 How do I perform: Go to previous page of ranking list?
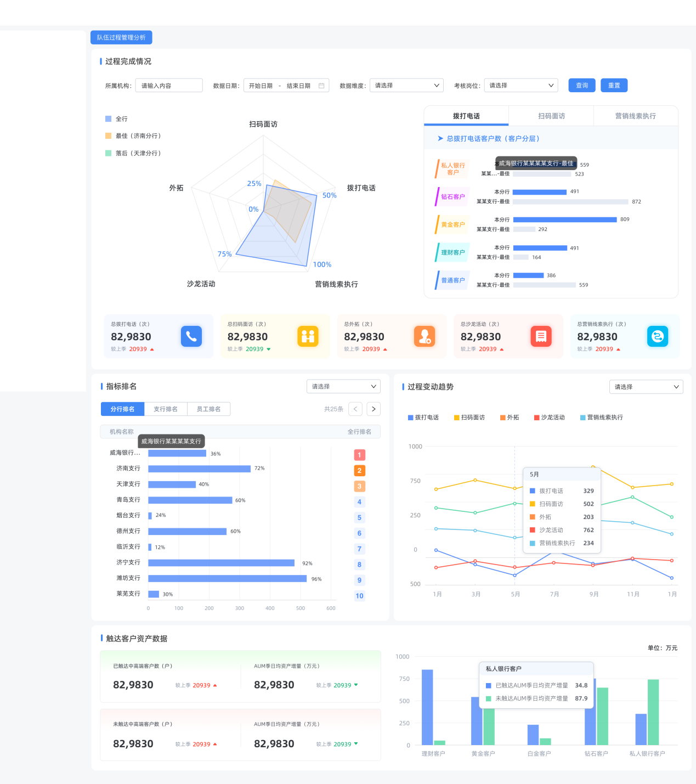click(355, 409)
